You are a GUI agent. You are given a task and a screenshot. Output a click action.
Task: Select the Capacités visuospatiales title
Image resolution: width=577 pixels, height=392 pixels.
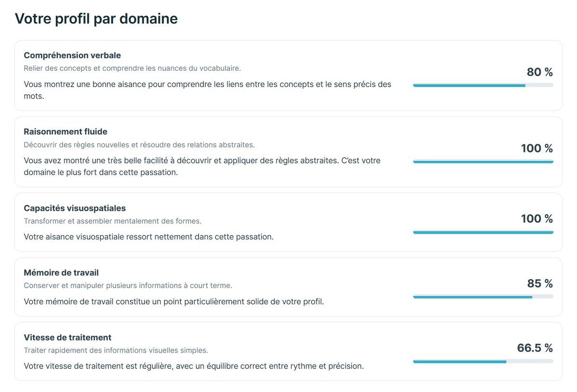click(x=75, y=208)
